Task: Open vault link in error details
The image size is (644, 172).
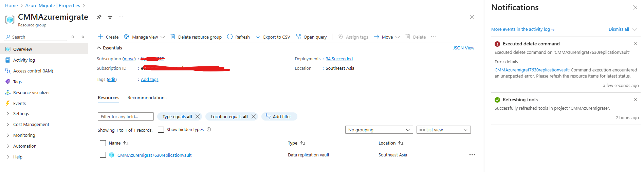Action: pos(532,70)
